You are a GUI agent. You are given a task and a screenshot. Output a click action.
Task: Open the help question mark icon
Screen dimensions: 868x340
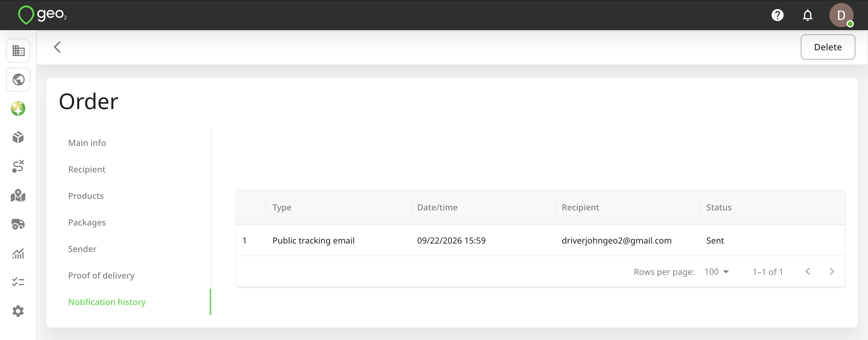coord(777,15)
